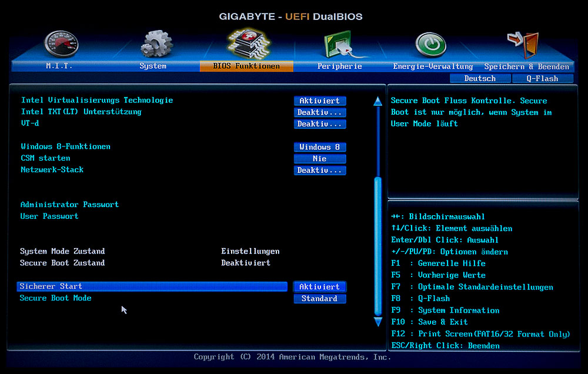The height and width of the screenshot is (374, 588).
Task: Change Windows 8-Funktionen value
Action: click(x=319, y=147)
